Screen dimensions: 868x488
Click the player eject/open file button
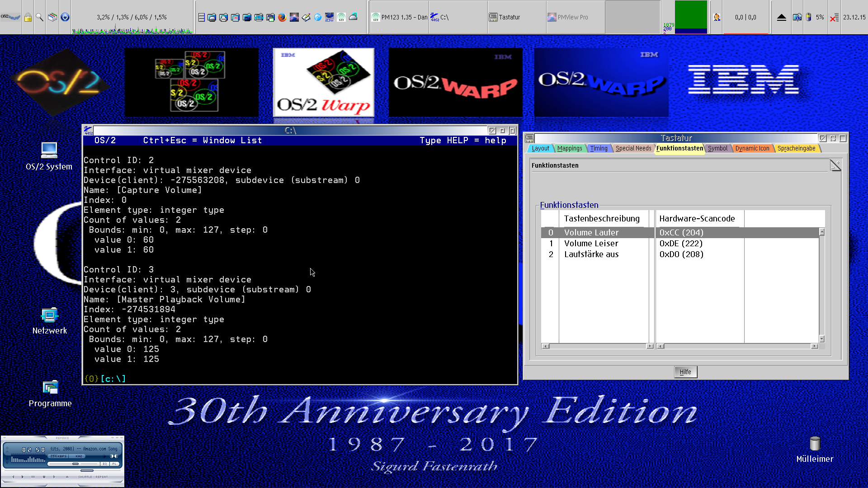pyautogui.click(x=67, y=477)
